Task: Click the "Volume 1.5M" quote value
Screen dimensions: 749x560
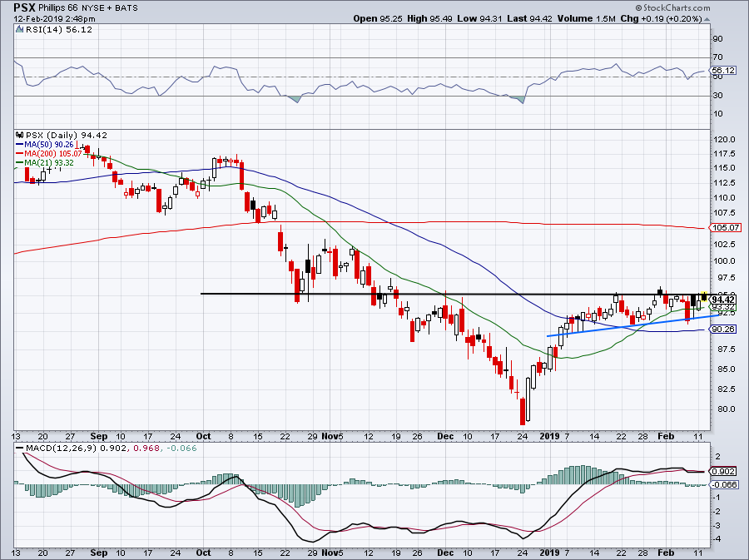Action: (586, 18)
